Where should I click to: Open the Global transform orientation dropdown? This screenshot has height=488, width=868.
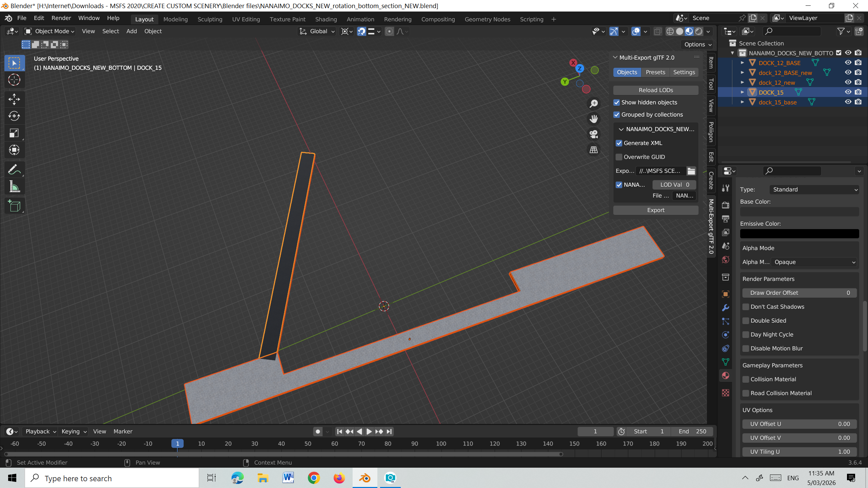point(317,32)
